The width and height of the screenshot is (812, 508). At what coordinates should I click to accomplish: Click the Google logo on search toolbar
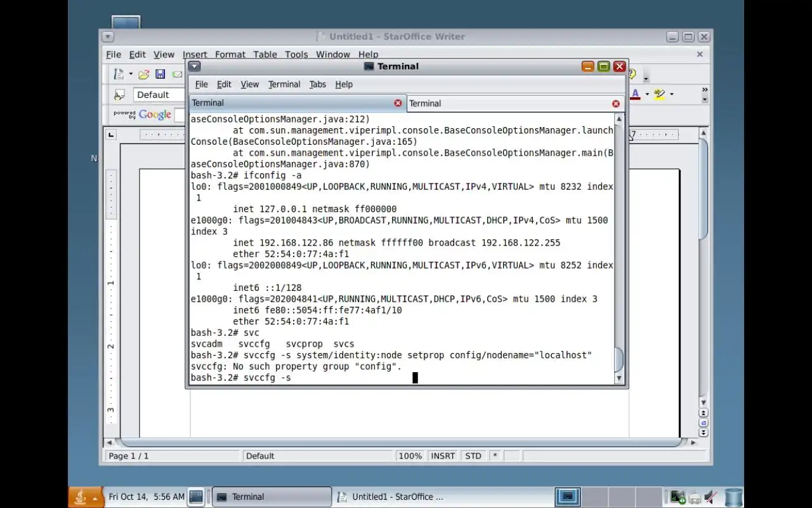click(x=155, y=115)
